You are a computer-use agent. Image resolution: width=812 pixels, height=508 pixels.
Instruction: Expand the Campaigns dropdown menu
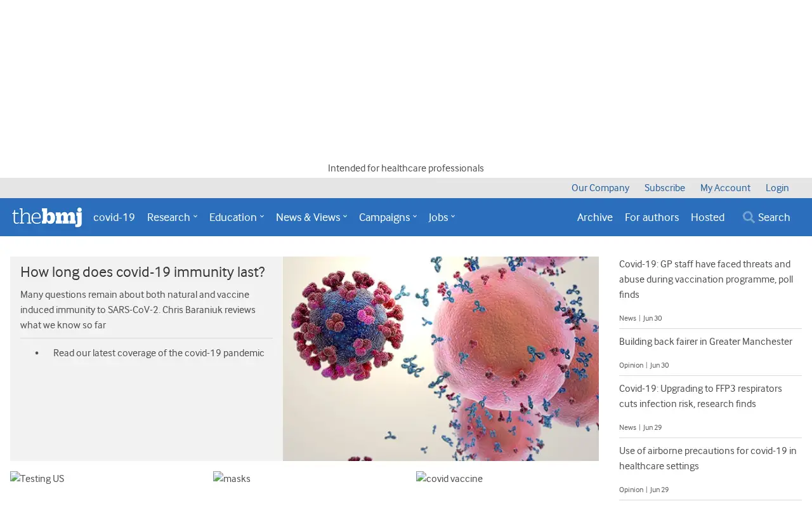pyautogui.click(x=388, y=217)
